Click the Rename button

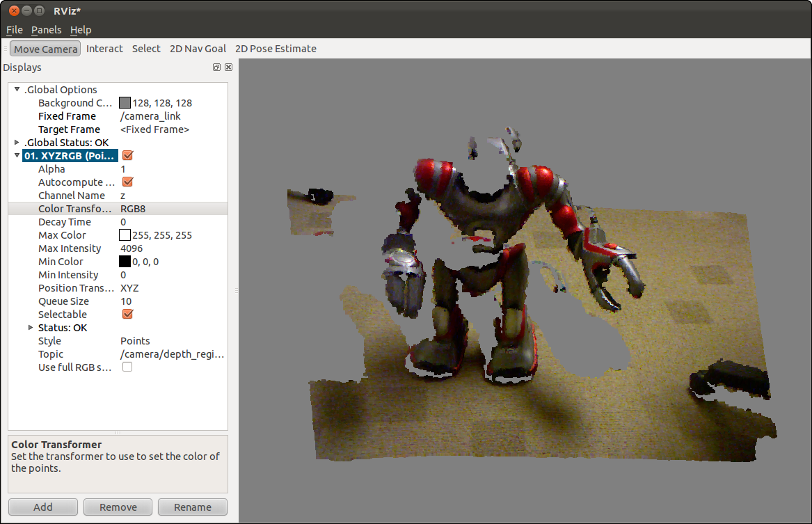pyautogui.click(x=193, y=507)
